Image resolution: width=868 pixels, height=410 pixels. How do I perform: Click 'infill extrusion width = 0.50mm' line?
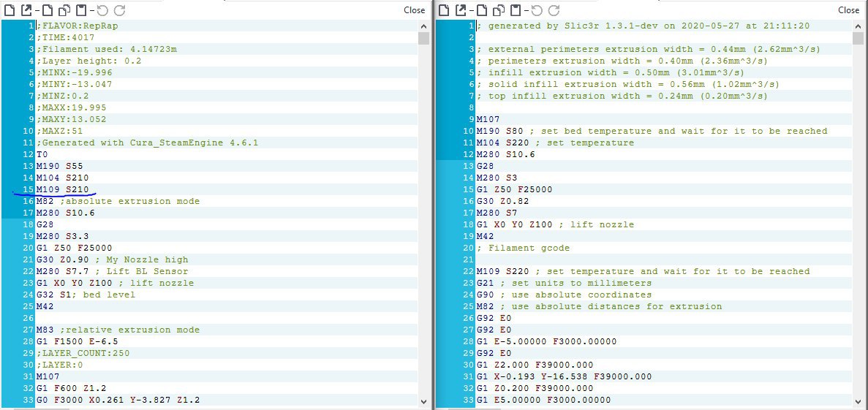click(611, 72)
